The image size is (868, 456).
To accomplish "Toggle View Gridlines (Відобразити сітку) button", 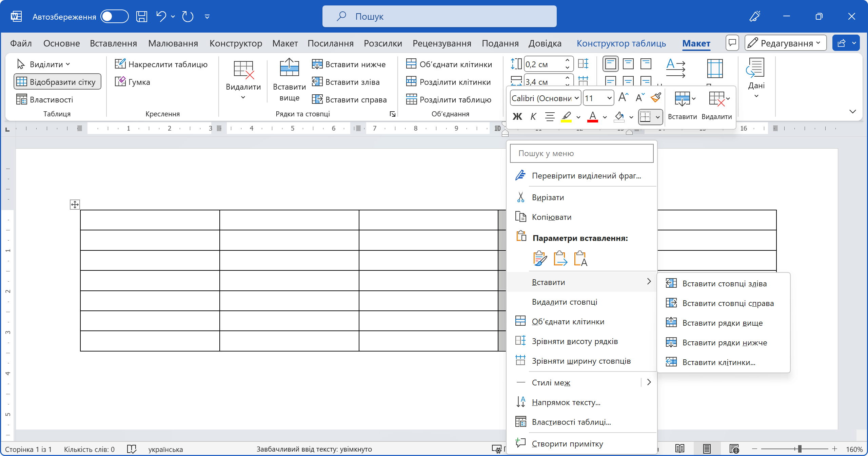I will [x=57, y=82].
